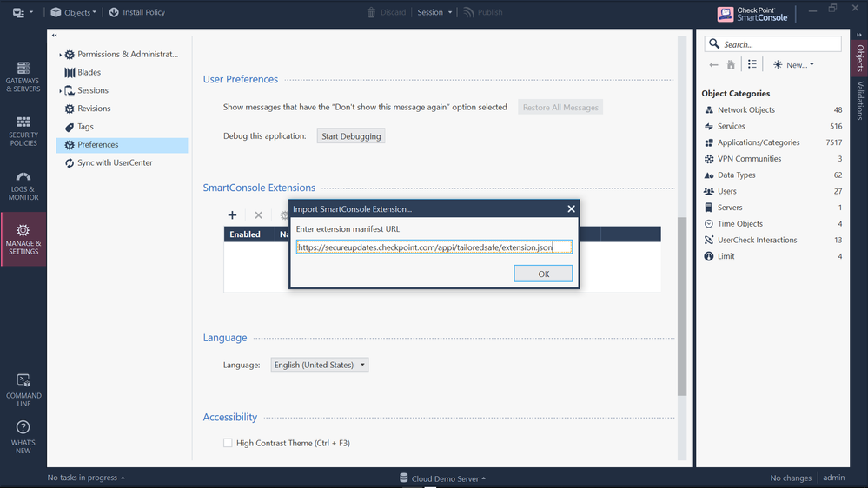Viewport: 868px width, 488px height.
Task: Click the home icon in Objects panel
Action: click(731, 65)
